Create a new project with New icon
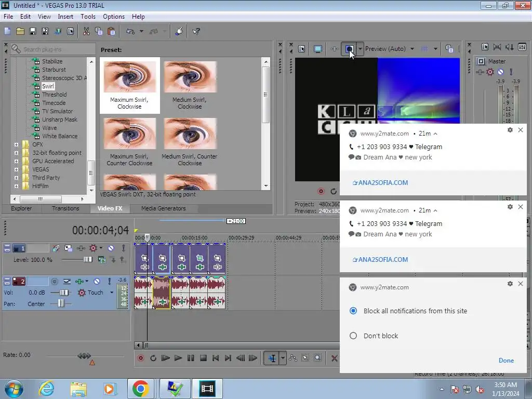 tap(7, 32)
